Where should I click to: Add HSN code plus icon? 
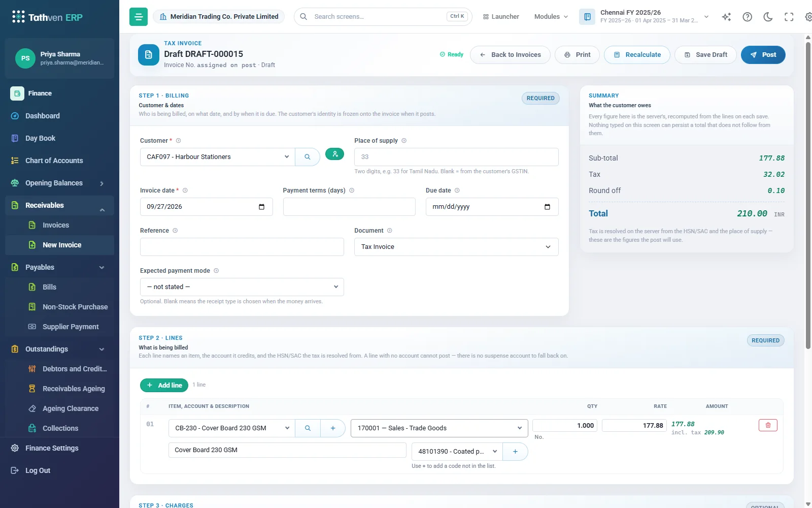(515, 451)
